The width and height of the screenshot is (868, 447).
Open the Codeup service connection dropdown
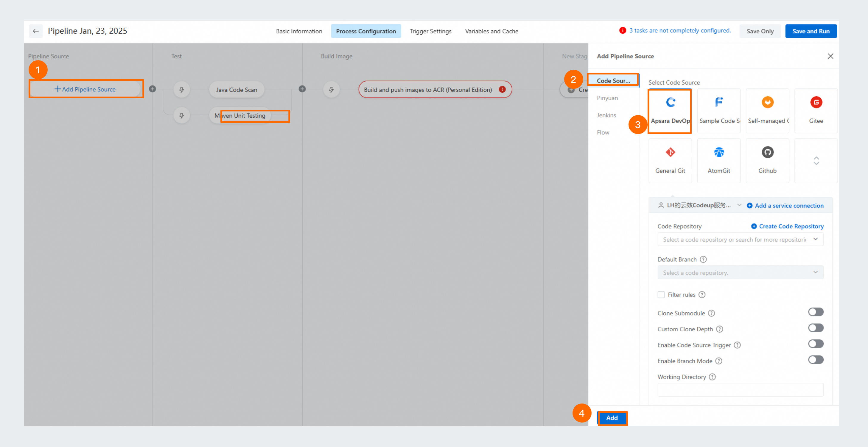coord(699,205)
